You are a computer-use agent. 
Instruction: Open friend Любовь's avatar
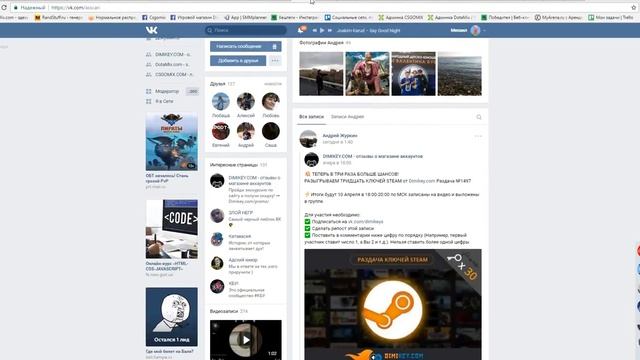pyautogui.click(x=271, y=101)
